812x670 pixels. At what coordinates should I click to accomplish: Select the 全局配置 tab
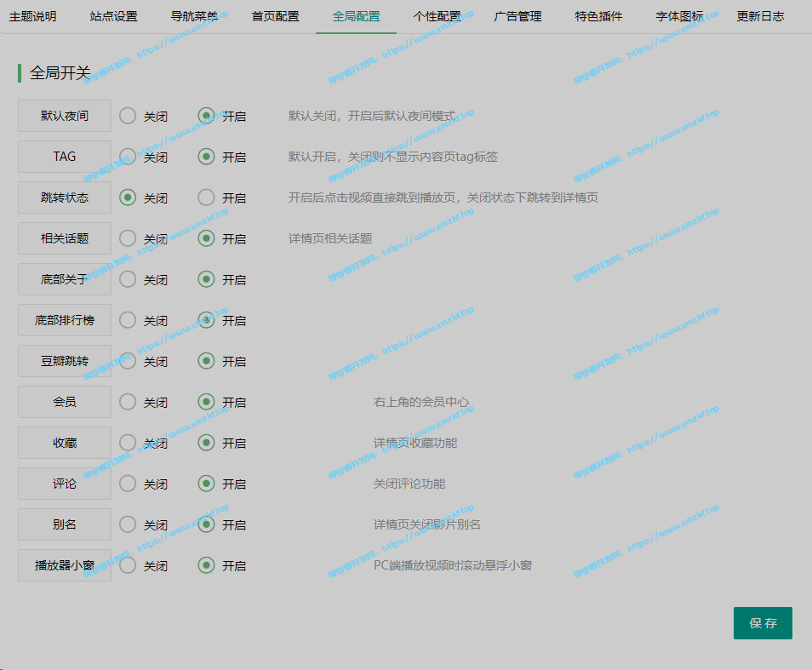pyautogui.click(x=356, y=16)
